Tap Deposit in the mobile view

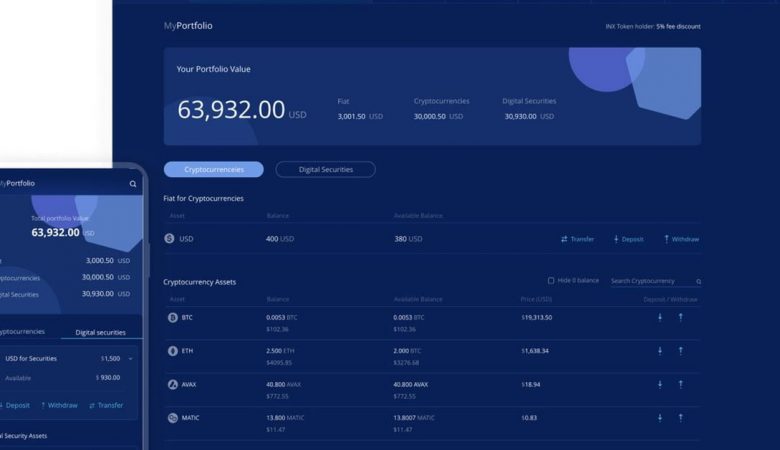(14, 405)
